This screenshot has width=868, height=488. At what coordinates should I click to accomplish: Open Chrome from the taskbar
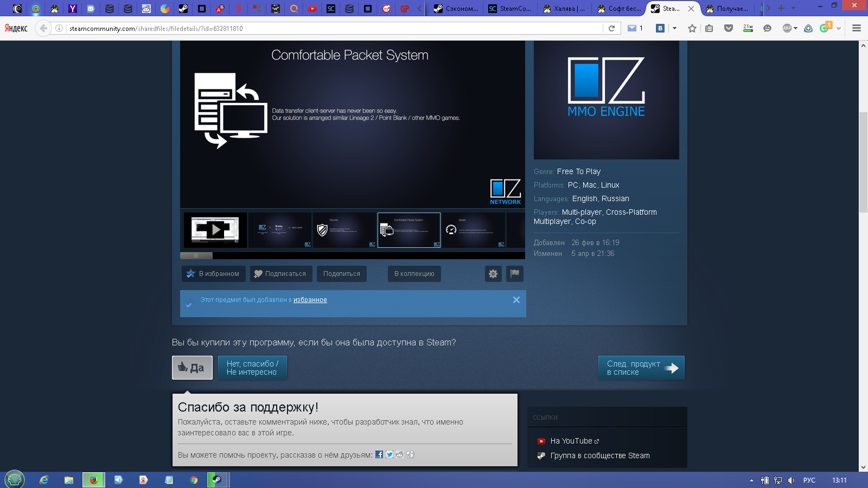[194, 480]
